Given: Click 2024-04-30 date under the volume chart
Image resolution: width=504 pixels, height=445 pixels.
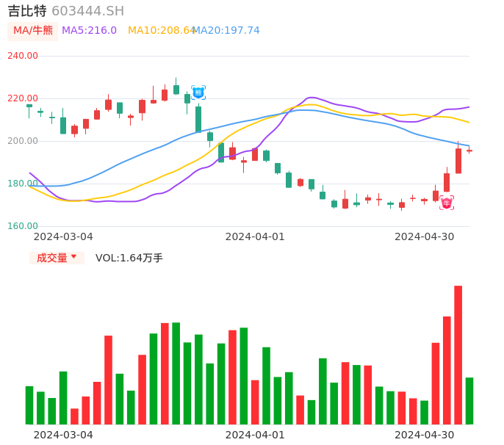Looking at the screenshot, I should point(425,435).
